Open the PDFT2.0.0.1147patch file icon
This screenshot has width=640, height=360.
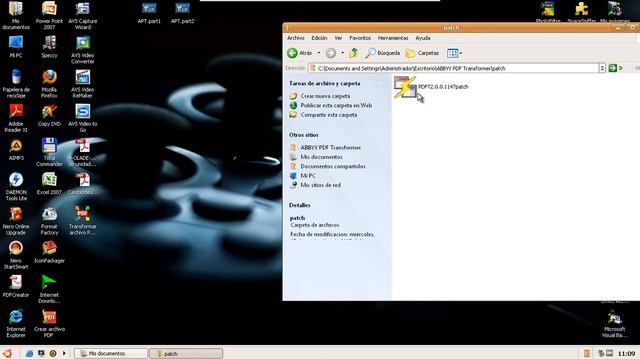[x=405, y=87]
